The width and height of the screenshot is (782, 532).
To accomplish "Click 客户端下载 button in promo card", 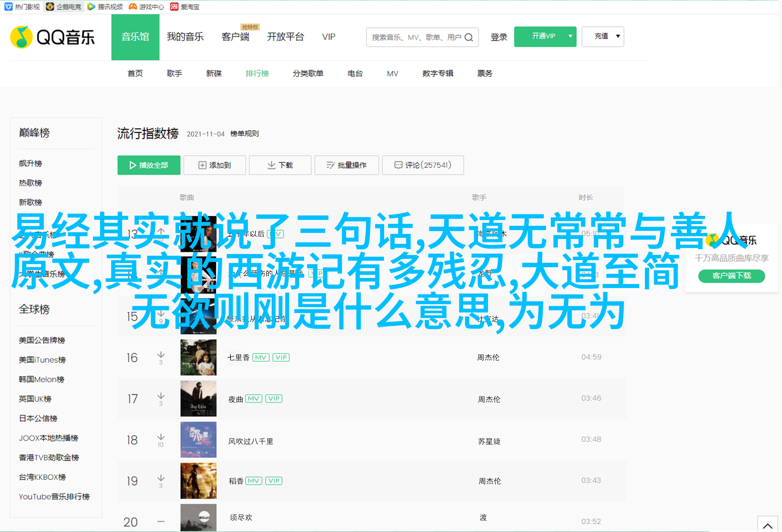I will [731, 275].
